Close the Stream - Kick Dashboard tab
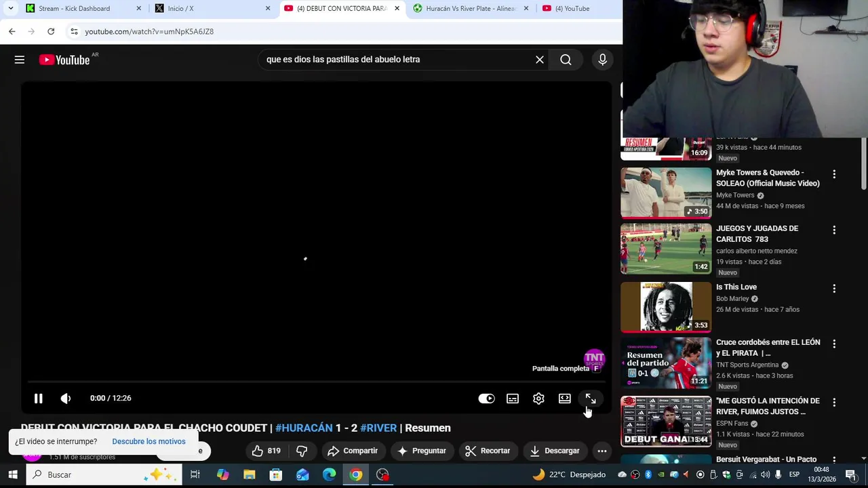The width and height of the screenshot is (868, 488). click(139, 9)
